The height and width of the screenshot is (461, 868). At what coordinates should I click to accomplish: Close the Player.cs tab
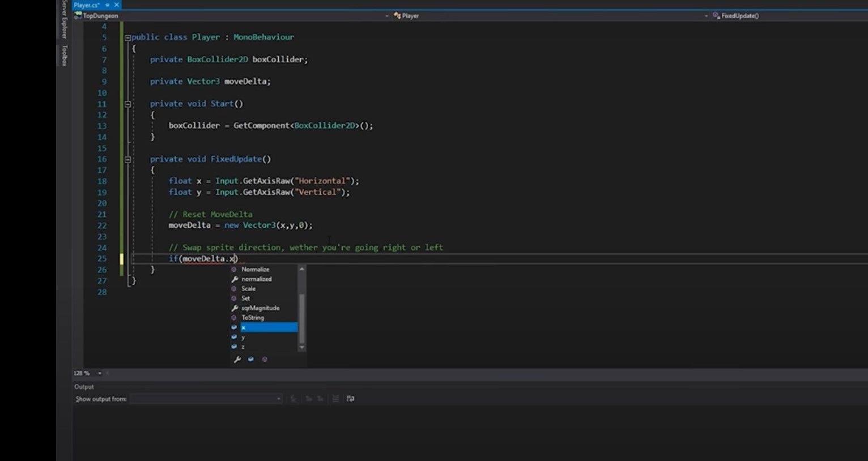click(116, 5)
